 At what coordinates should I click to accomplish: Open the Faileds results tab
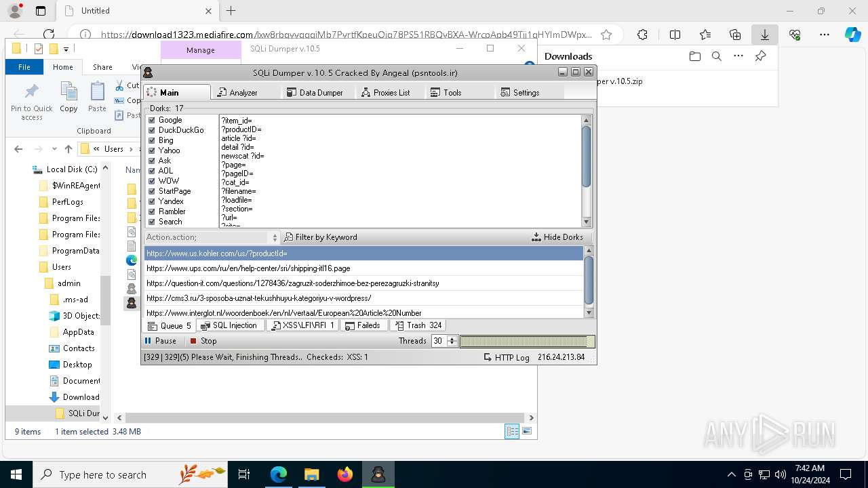363,325
